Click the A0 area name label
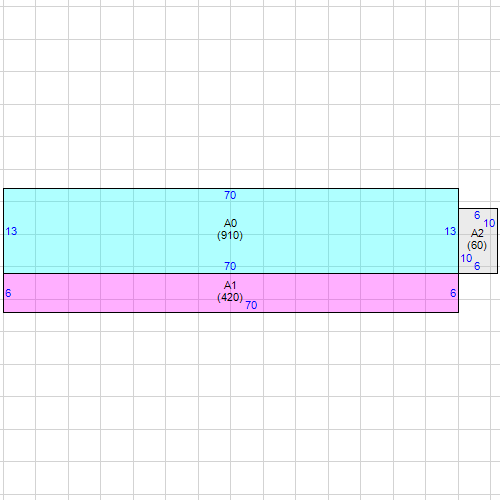This screenshot has width=500, height=500. tap(230, 223)
